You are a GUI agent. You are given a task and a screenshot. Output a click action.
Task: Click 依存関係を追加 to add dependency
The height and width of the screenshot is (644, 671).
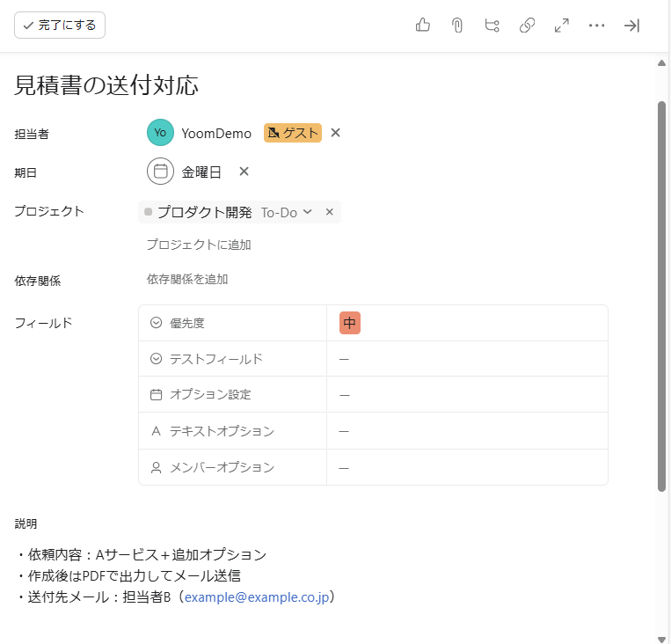click(x=187, y=279)
